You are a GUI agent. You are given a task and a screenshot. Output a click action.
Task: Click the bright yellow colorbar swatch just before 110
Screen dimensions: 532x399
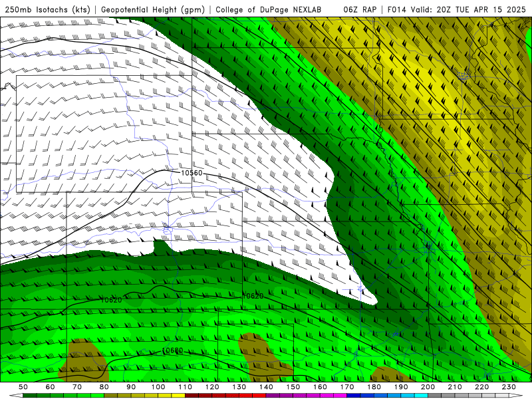click(x=178, y=396)
